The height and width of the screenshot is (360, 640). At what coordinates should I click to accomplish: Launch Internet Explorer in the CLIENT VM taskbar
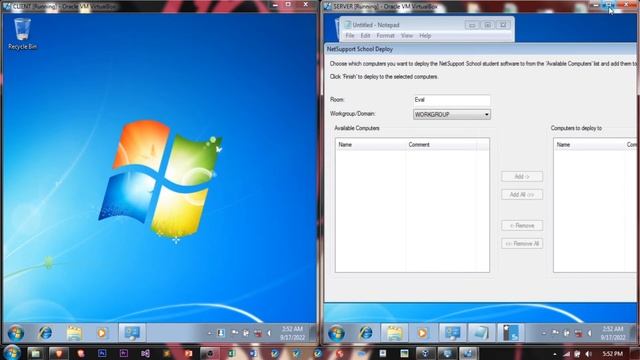(45, 333)
